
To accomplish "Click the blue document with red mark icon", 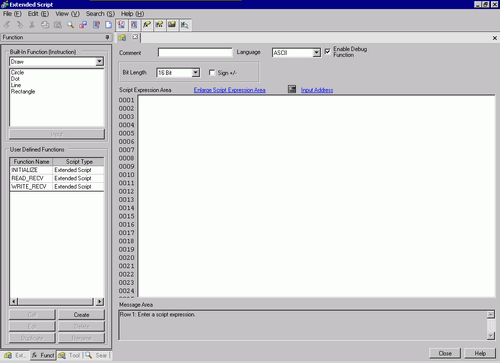I will pyautogui.click(x=96, y=25).
